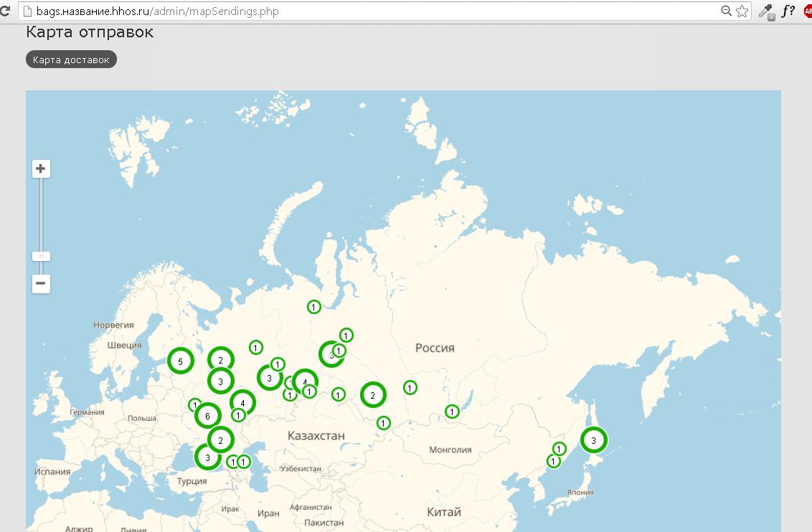The width and height of the screenshot is (812, 532).
Task: Click the map zoom slider handle
Action: point(41,256)
